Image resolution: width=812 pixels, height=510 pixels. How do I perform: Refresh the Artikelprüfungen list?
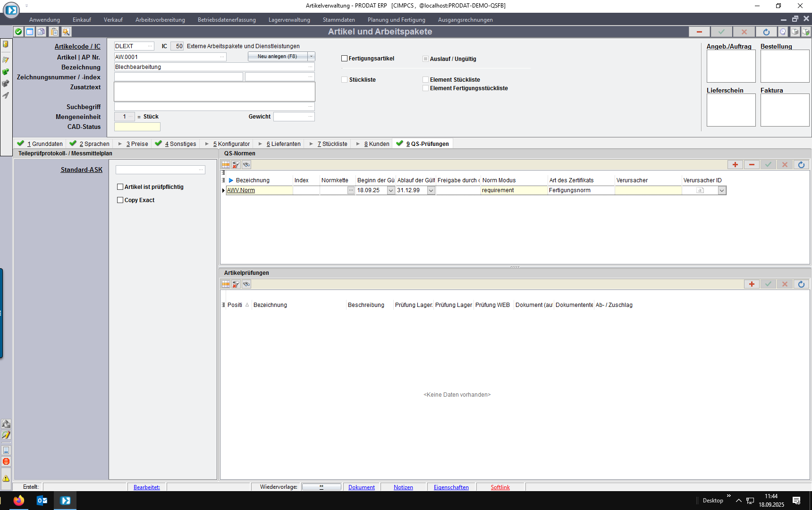tap(801, 284)
